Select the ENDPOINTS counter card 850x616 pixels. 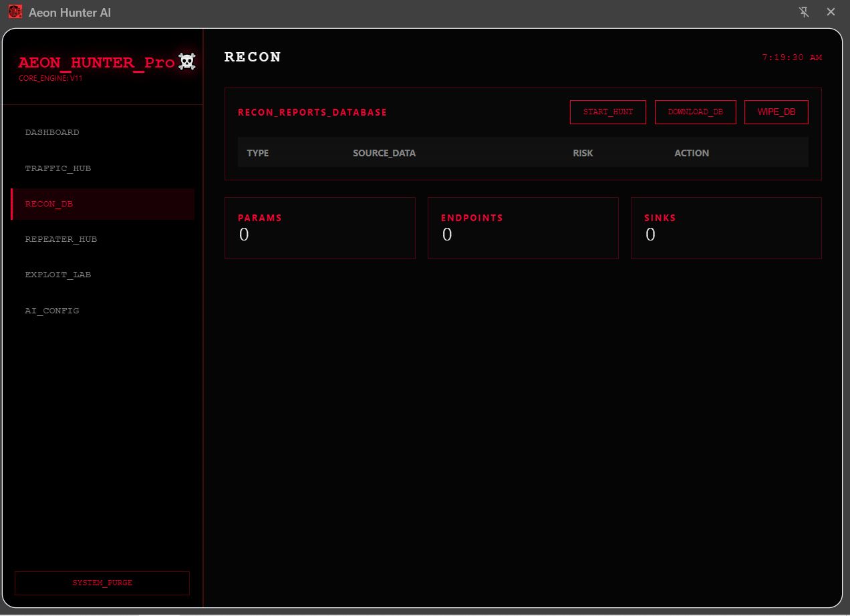[x=523, y=228]
